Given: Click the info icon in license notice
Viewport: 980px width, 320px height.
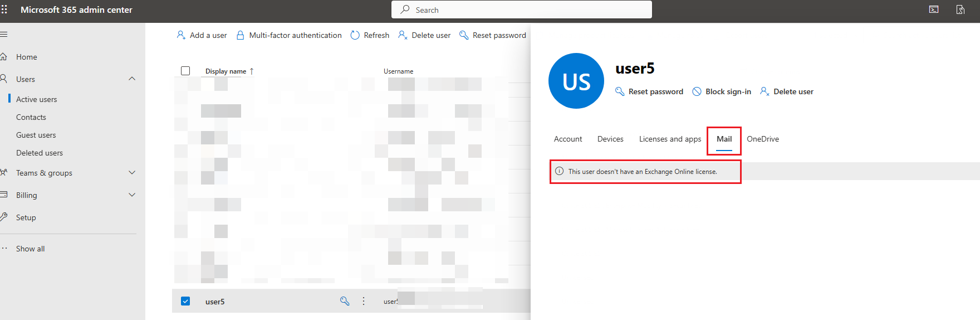Looking at the screenshot, I should click(x=560, y=171).
